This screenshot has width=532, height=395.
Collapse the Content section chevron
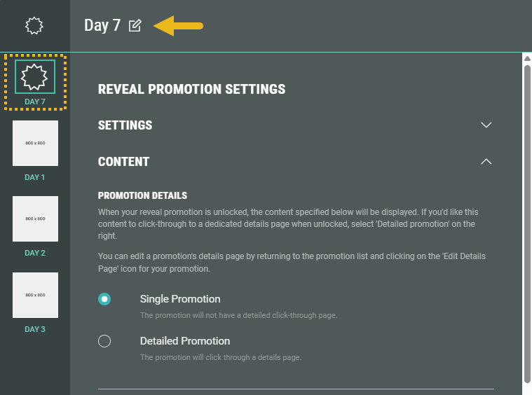486,162
